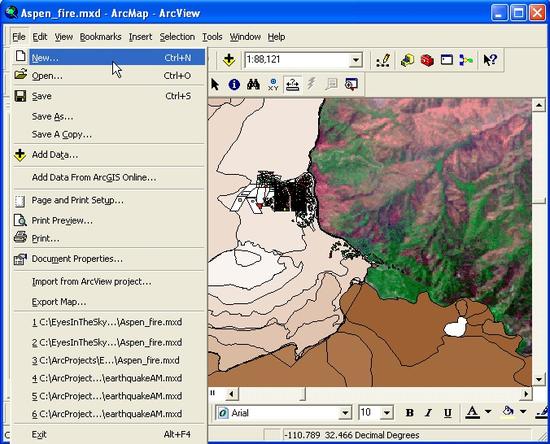The width and height of the screenshot is (550, 444).
Task: Expand the map scale dropdown
Action: pyautogui.click(x=356, y=60)
